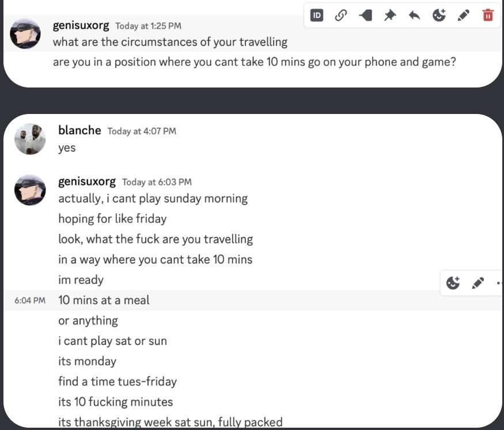Open blanche username profile
The width and height of the screenshot is (504, 430).
79,131
